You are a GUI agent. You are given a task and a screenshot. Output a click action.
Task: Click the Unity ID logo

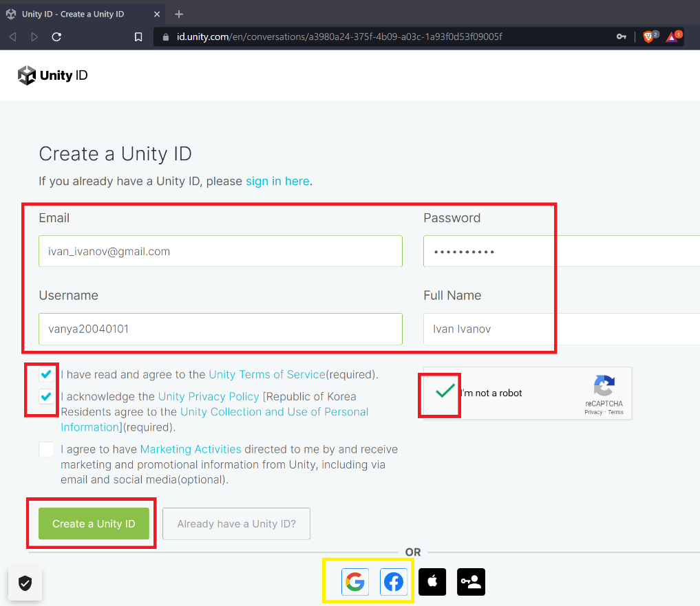point(52,76)
